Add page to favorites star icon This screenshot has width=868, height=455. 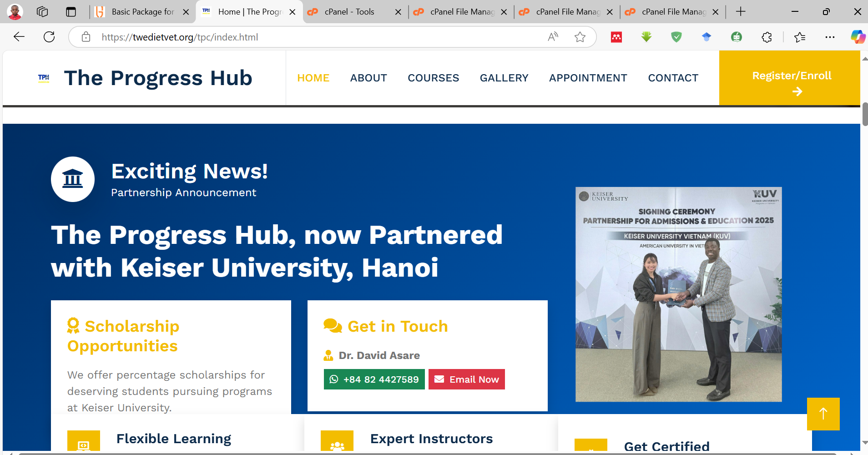click(x=580, y=37)
